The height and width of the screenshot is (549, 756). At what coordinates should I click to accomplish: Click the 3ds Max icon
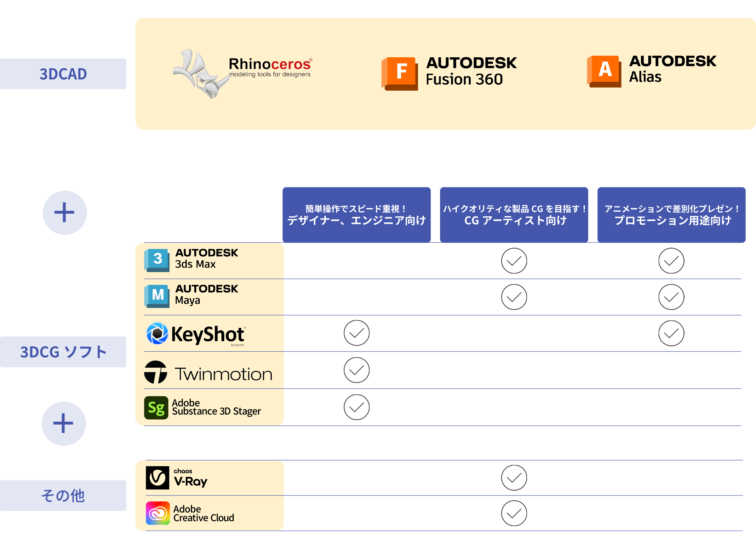(157, 260)
